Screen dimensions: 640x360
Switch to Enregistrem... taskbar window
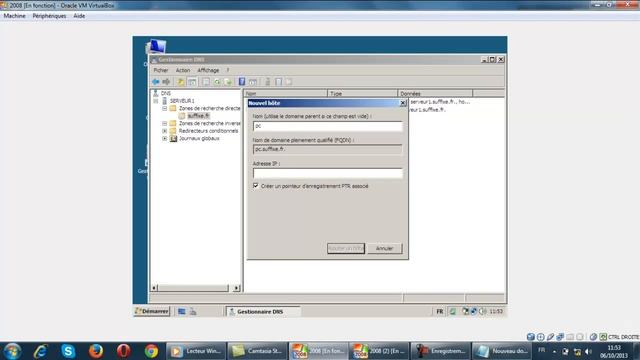click(440, 351)
